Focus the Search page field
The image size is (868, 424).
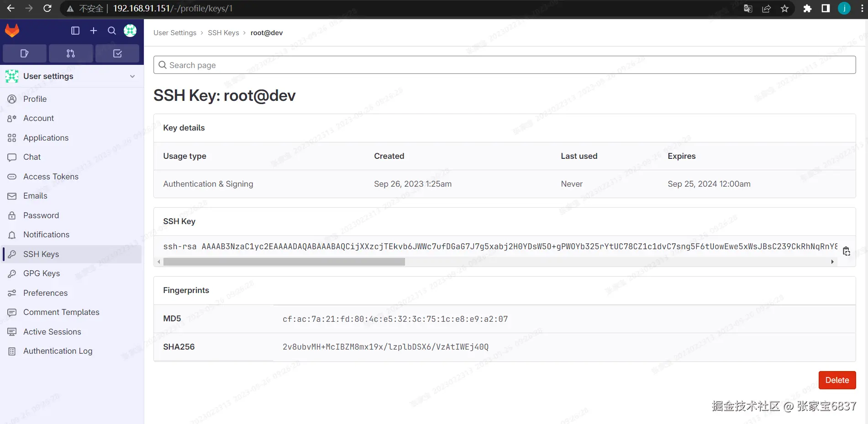point(505,65)
